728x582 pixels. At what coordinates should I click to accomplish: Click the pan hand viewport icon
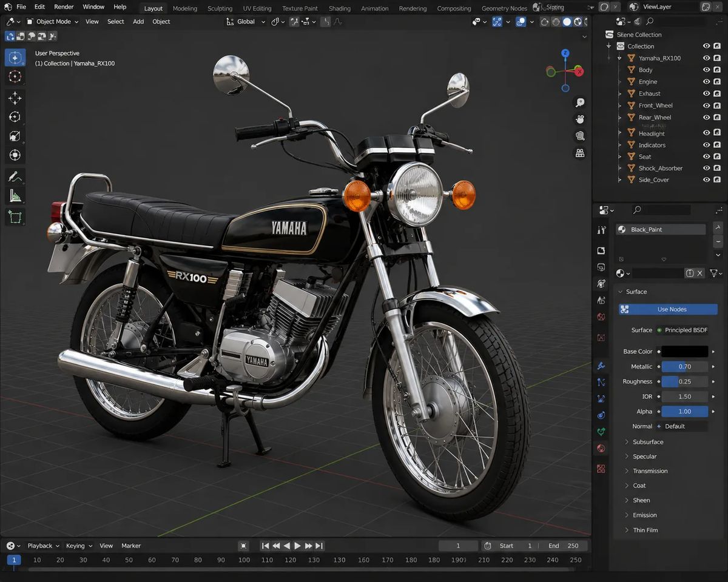tap(580, 119)
